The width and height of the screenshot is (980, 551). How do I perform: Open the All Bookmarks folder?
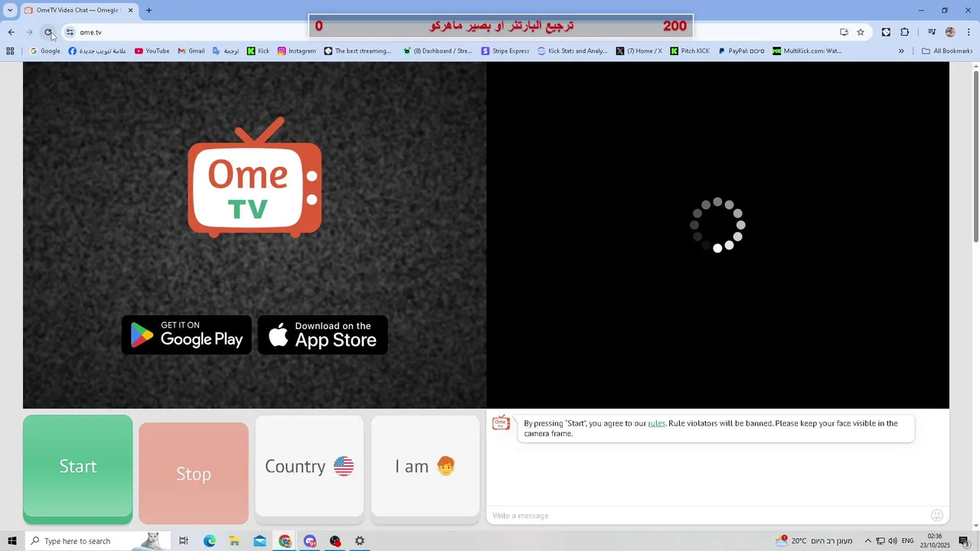click(947, 51)
